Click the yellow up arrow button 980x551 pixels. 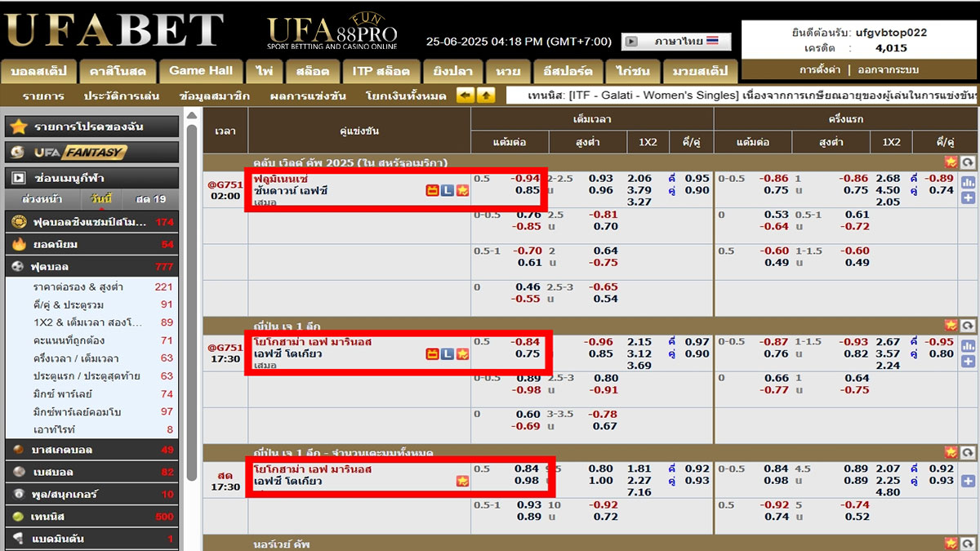pyautogui.click(x=486, y=96)
